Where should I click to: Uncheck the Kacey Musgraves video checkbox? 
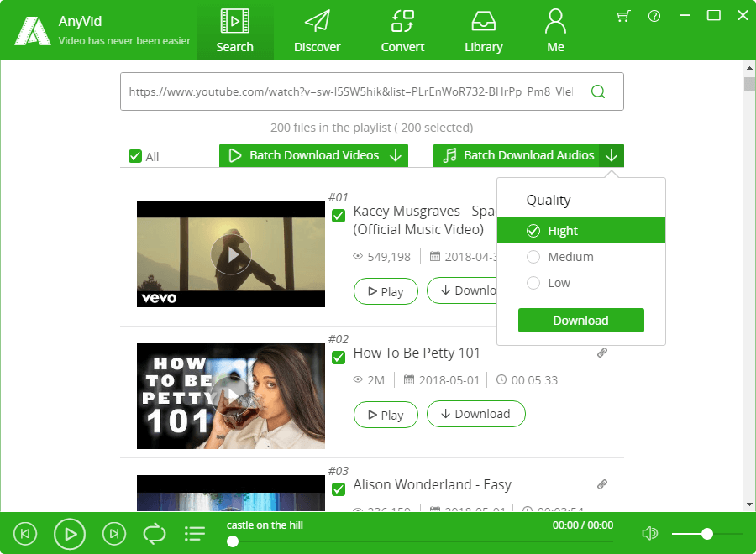point(339,216)
